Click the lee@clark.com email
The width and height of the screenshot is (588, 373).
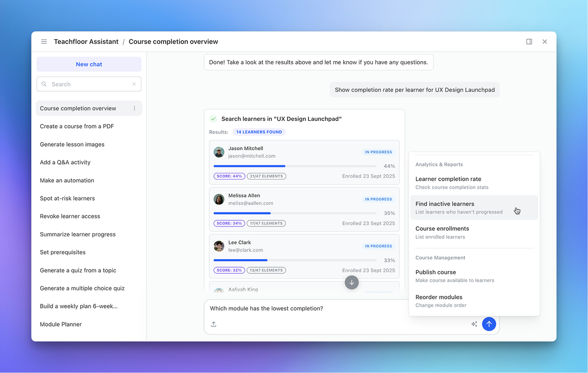pos(246,250)
